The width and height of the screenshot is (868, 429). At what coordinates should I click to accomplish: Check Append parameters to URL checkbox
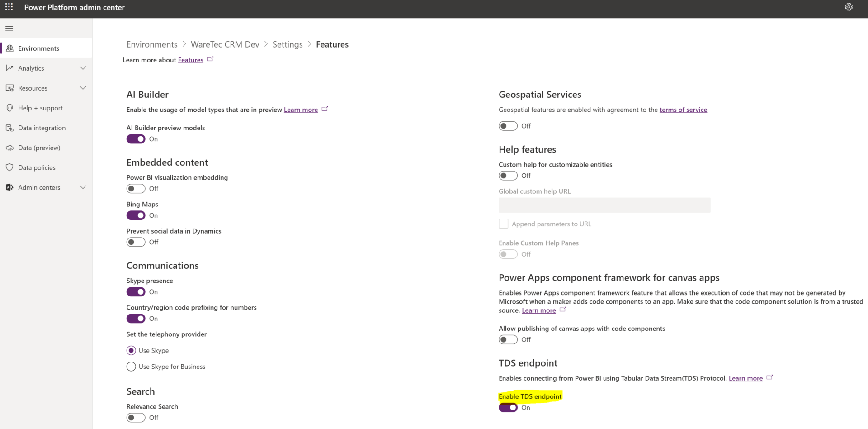(x=503, y=224)
